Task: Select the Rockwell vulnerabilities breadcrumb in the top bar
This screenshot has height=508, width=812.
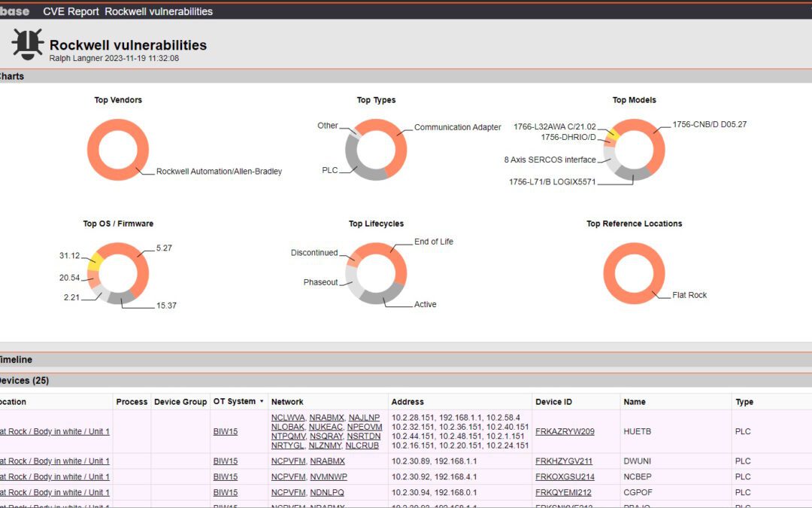Action: (x=159, y=11)
